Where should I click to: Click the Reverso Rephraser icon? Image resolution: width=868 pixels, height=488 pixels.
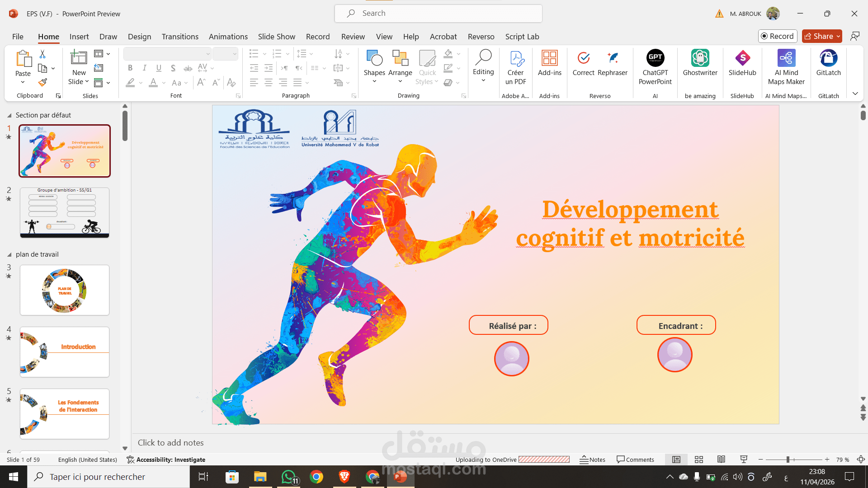tap(613, 58)
